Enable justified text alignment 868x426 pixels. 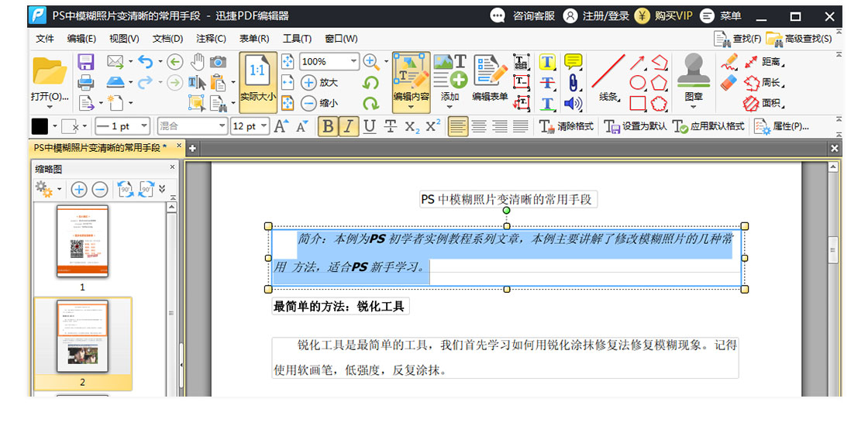pos(520,126)
